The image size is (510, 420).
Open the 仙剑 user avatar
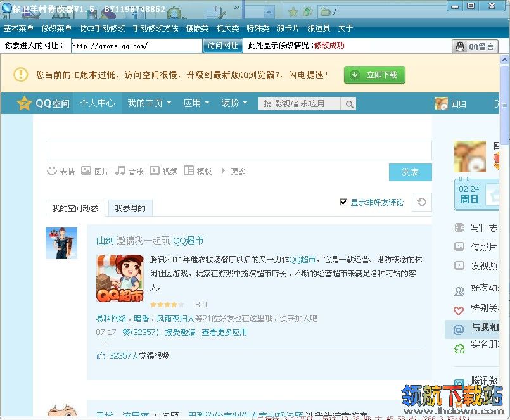pos(61,243)
